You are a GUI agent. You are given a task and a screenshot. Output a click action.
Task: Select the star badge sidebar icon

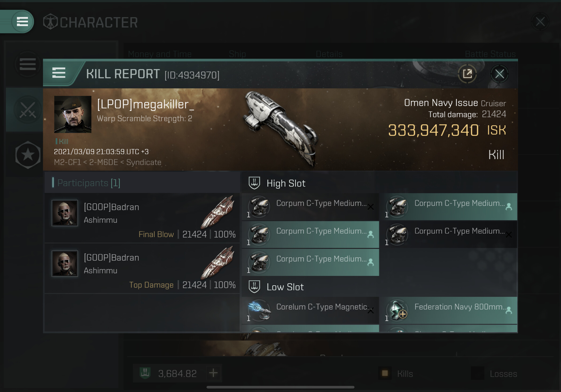(x=28, y=155)
